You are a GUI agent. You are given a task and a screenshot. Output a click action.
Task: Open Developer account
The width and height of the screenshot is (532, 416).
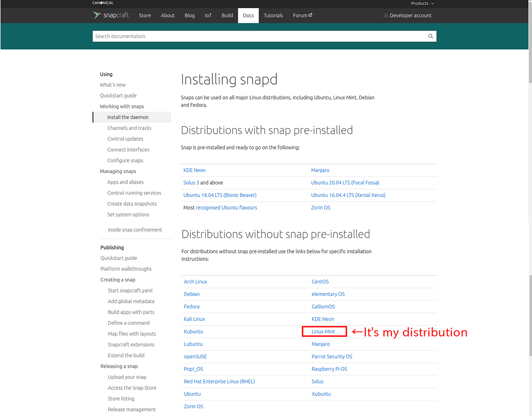(407, 16)
